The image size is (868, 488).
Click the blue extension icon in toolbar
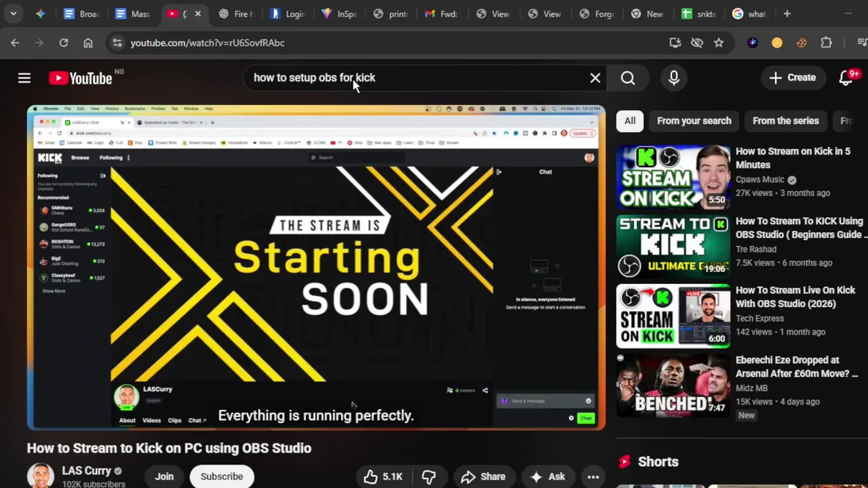tap(753, 43)
